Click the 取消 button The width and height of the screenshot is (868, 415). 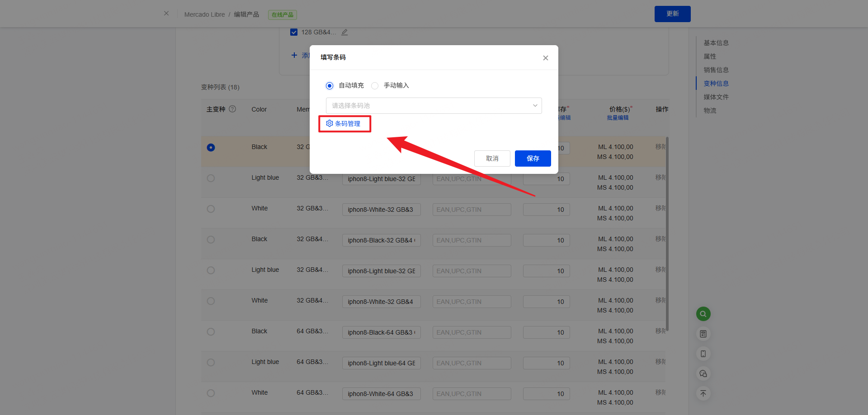pyautogui.click(x=492, y=159)
